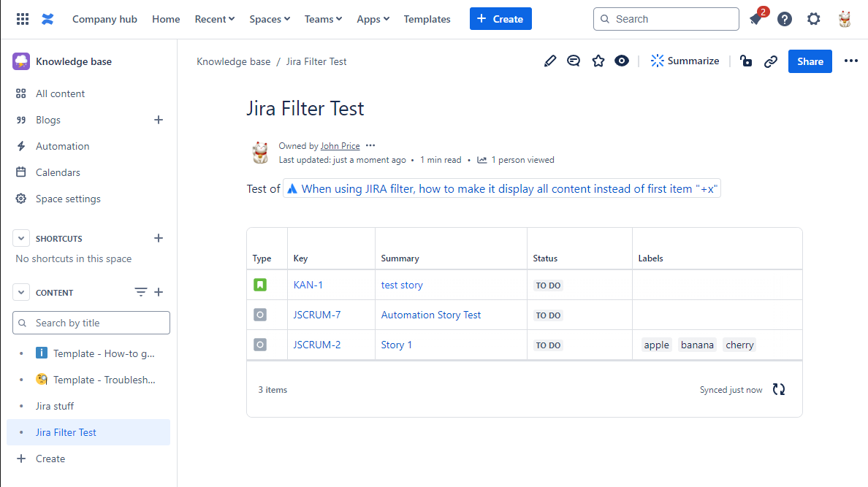Open inline comments with the speech bubble icon

coord(574,61)
